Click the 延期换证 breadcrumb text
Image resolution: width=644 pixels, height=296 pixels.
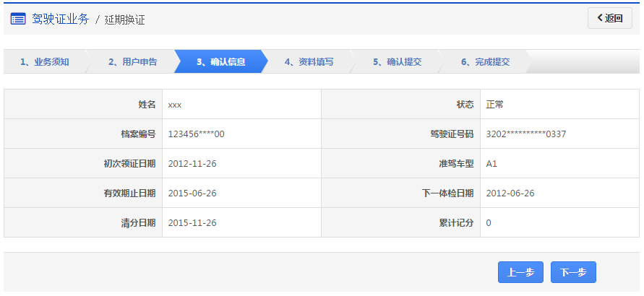tap(124, 19)
